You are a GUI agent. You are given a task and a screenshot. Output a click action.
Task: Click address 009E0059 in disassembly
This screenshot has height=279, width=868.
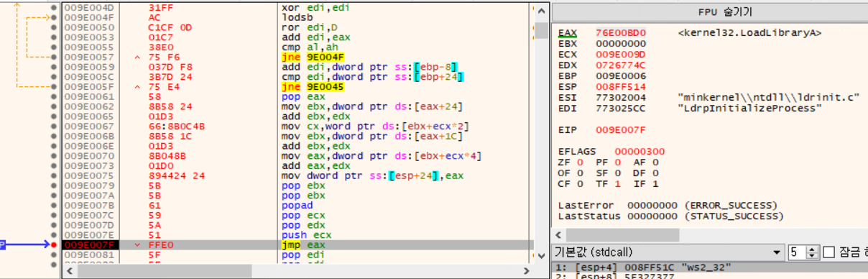[x=88, y=67]
